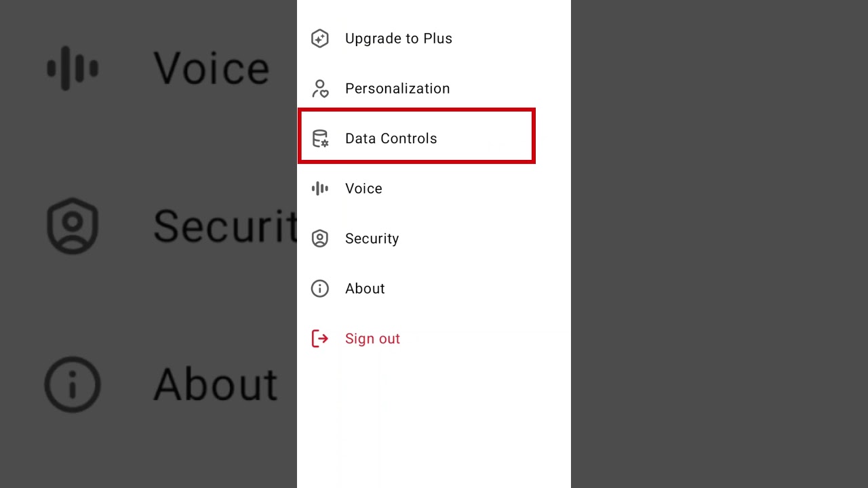
Task: Click the About info icon in the menu
Action: coord(319,289)
